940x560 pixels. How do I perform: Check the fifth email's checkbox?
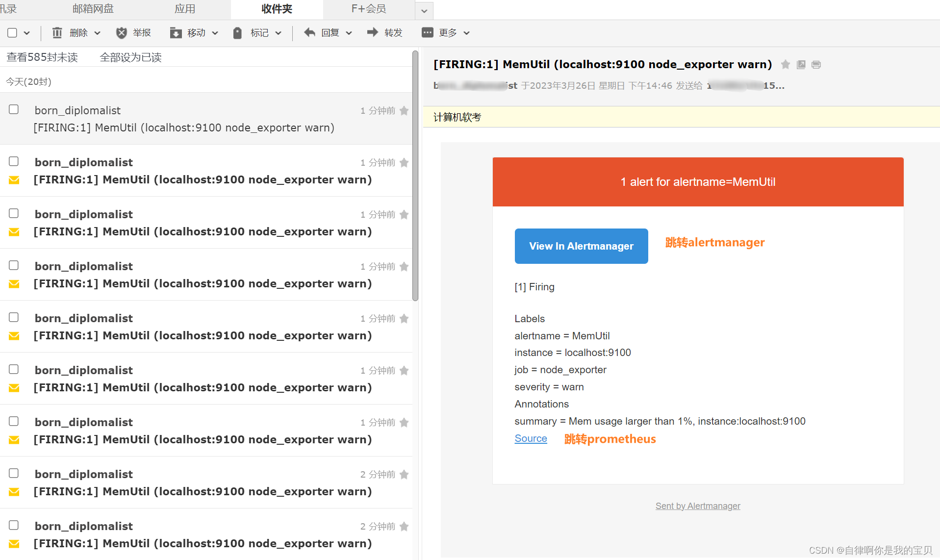point(14,317)
